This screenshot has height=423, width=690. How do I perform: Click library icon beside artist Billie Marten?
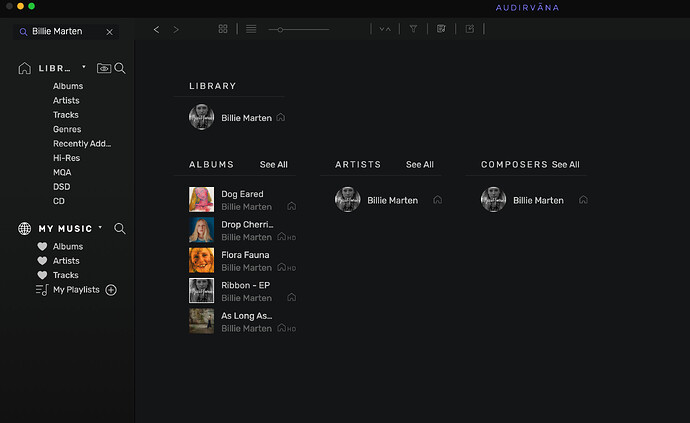[437, 200]
